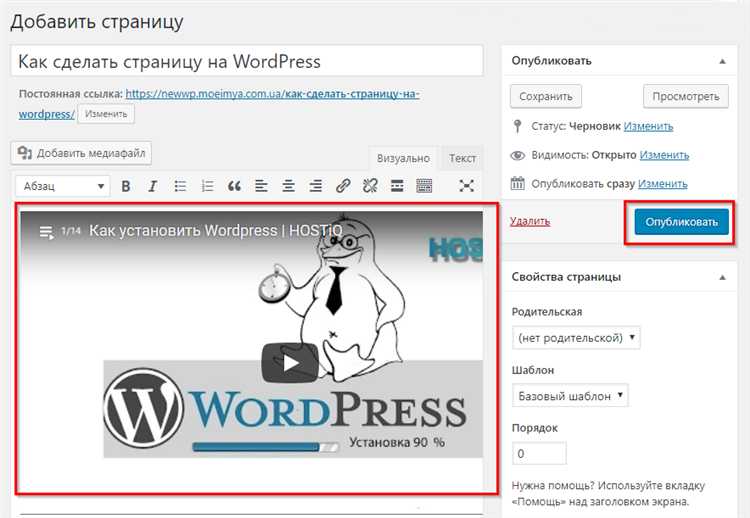Click the Удалить link
This screenshot has width=750, height=518.
529,221
